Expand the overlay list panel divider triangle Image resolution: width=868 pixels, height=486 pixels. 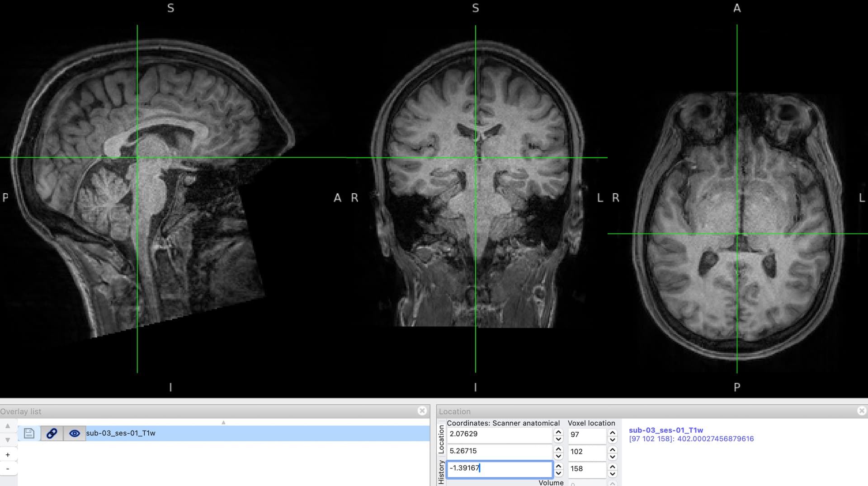tap(223, 422)
